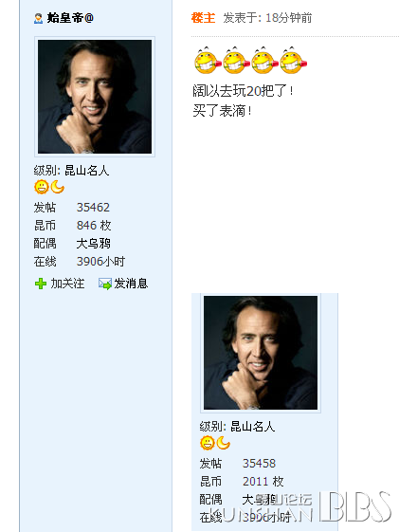Click the sun level icon in sidebar
Screen dimensions: 399x532
point(42,187)
